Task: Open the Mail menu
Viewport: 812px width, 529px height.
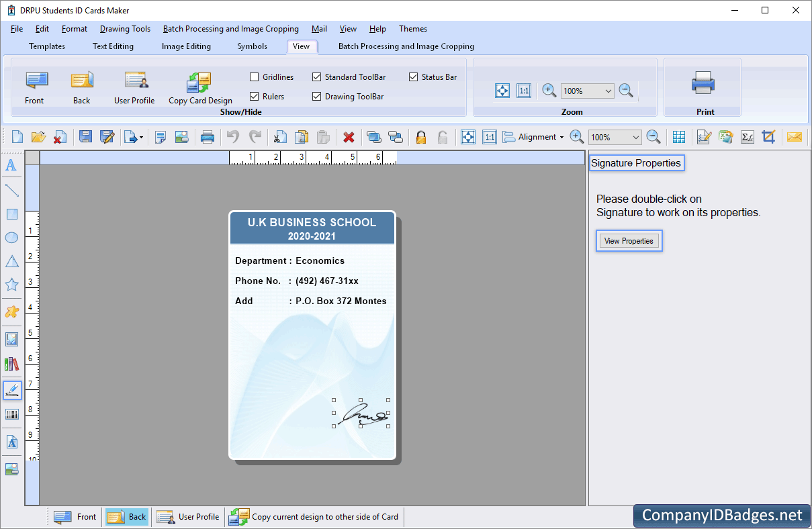Action: (x=318, y=29)
